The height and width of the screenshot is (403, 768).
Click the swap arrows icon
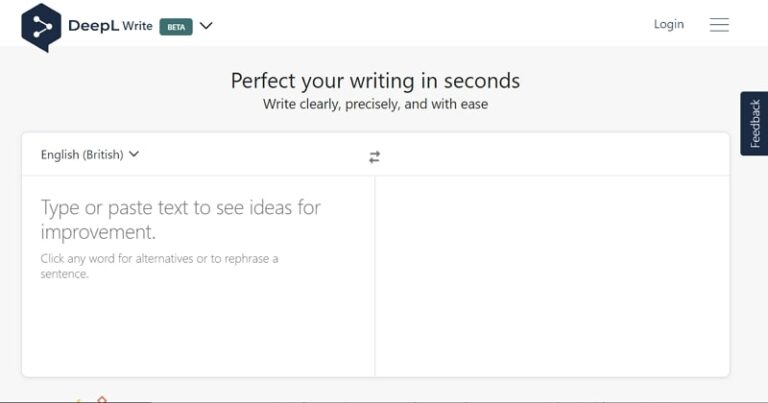pos(374,157)
